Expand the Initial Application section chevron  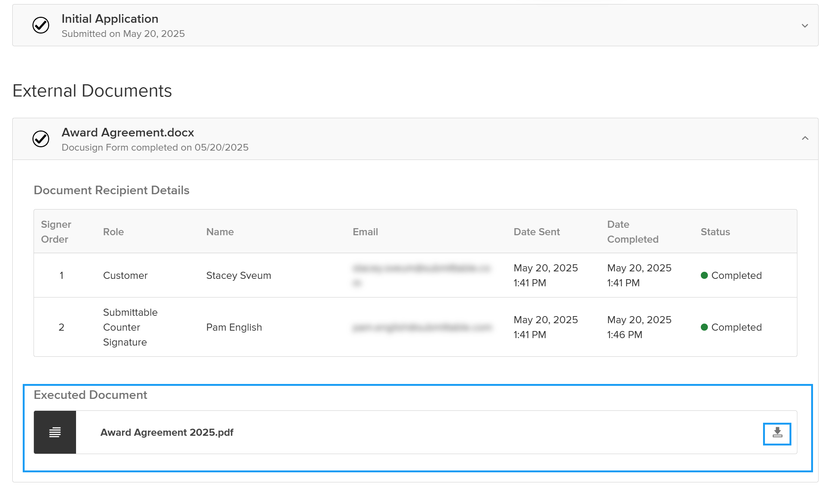click(805, 26)
